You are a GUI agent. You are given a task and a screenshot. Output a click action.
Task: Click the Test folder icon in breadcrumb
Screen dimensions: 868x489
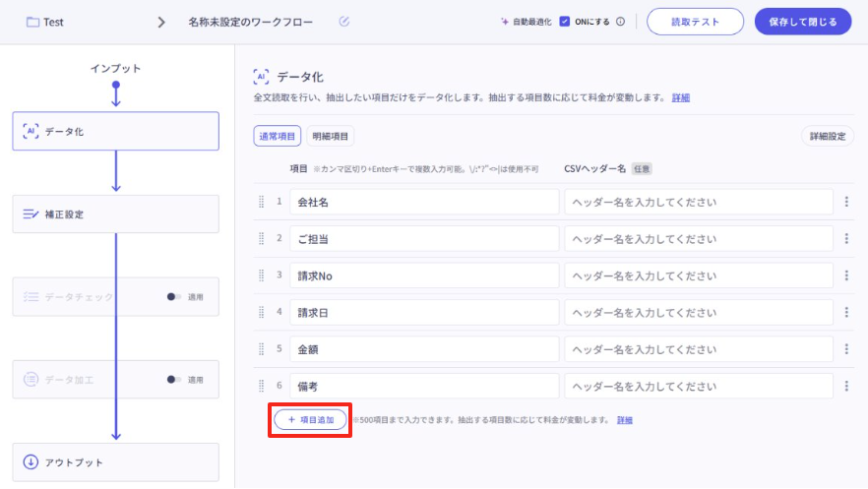pyautogui.click(x=32, y=22)
